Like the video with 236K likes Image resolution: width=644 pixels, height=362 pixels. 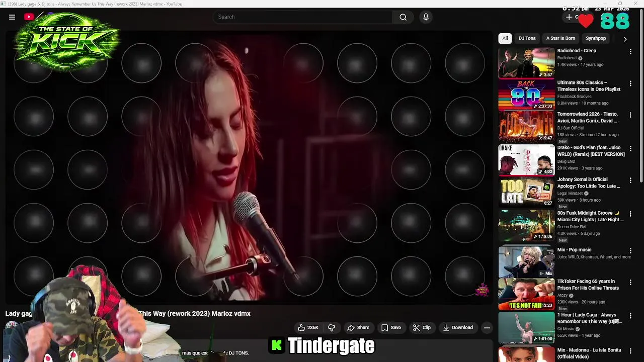(x=307, y=328)
